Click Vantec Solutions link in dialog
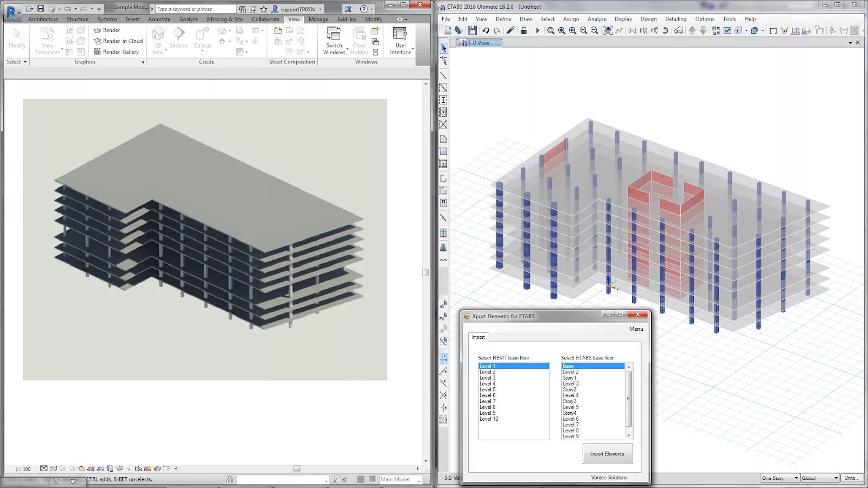 (x=609, y=478)
